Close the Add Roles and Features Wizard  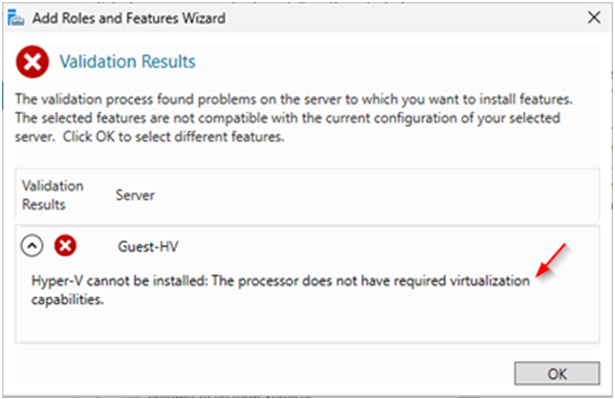594,17
